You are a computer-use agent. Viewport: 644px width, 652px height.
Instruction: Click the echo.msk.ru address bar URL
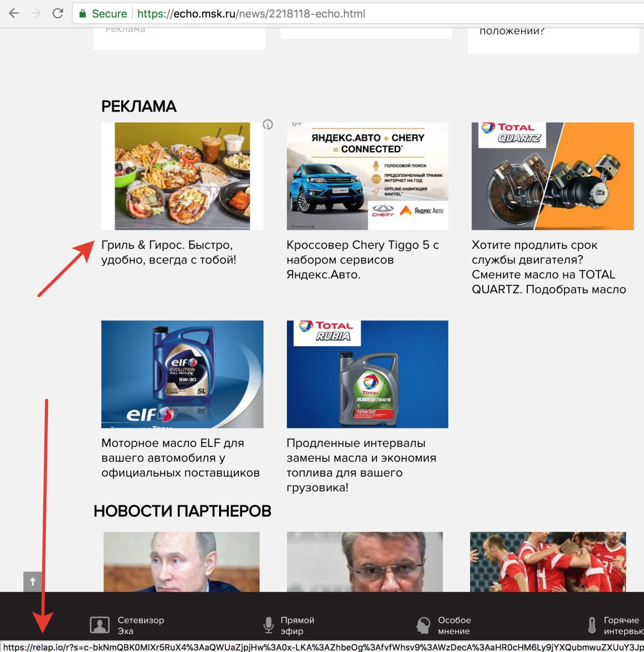pos(251,14)
